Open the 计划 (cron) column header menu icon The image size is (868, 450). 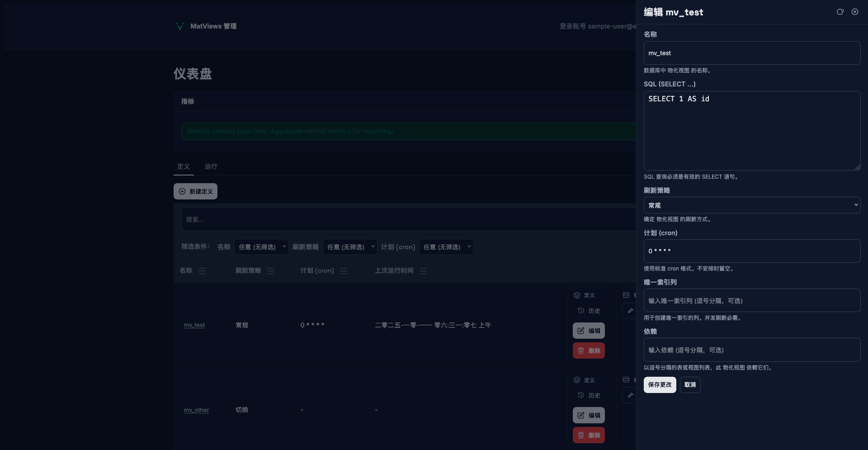(344, 270)
